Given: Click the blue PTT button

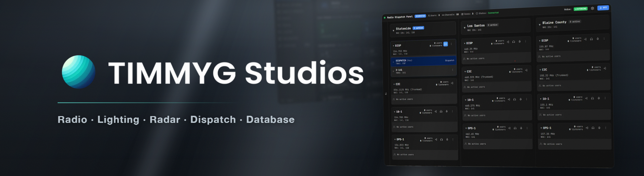Looking at the screenshot, I should click(x=603, y=8).
